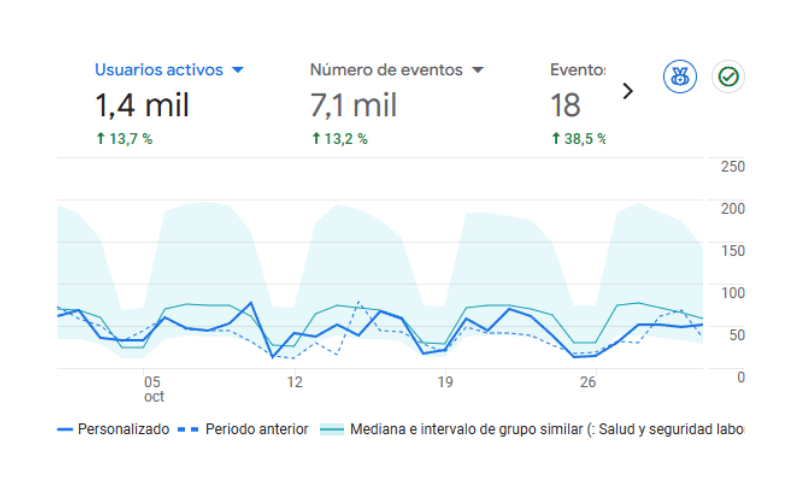The width and height of the screenshot is (800, 500).
Task: Click the right chevron to show more metrics
Action: [628, 91]
